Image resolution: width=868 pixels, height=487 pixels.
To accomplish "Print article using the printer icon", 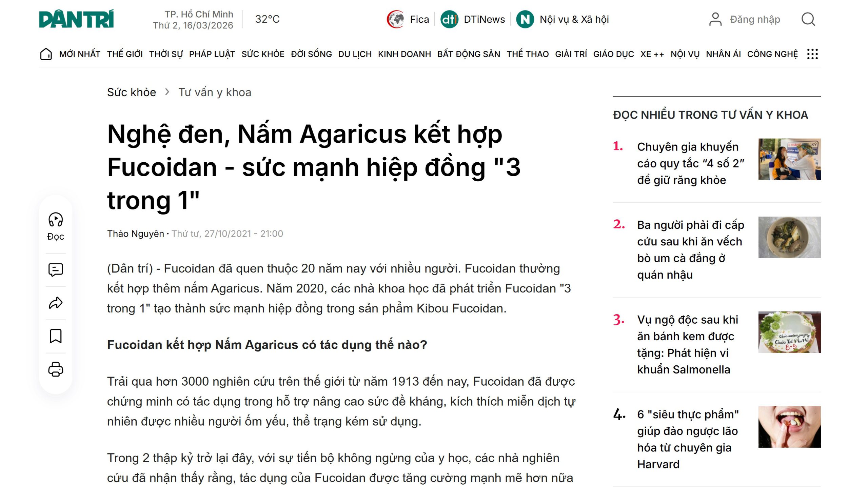I will pyautogui.click(x=56, y=369).
